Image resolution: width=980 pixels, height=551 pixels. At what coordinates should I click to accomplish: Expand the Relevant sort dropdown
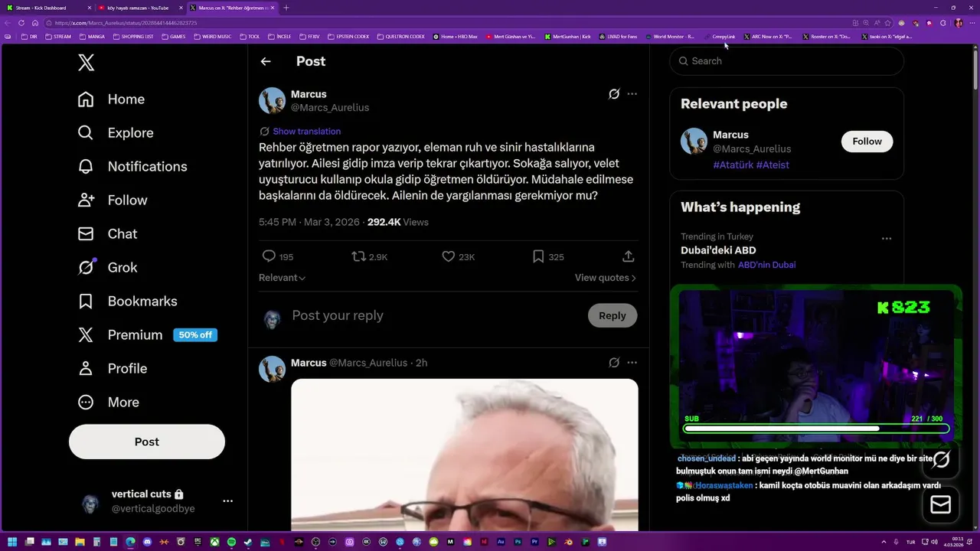click(x=282, y=278)
